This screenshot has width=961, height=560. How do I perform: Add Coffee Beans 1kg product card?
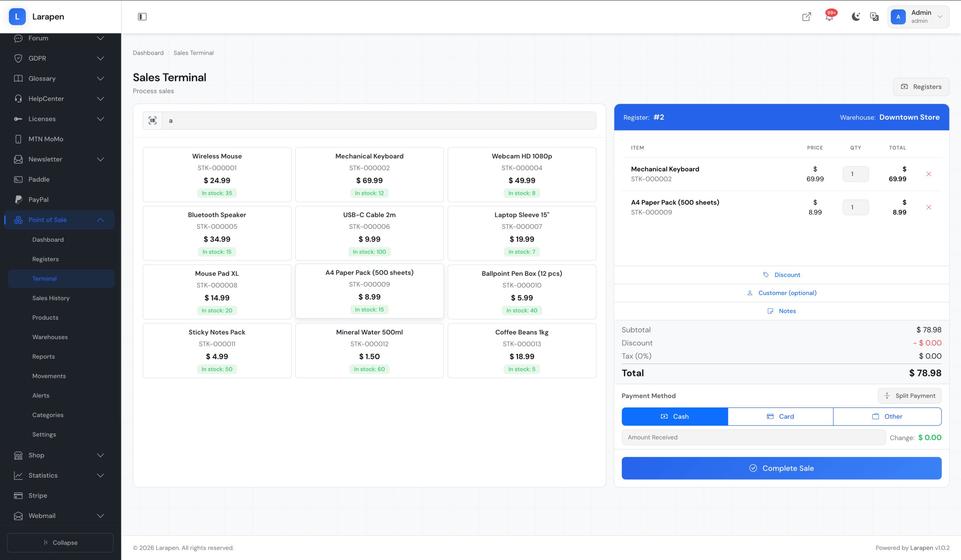[521, 350]
